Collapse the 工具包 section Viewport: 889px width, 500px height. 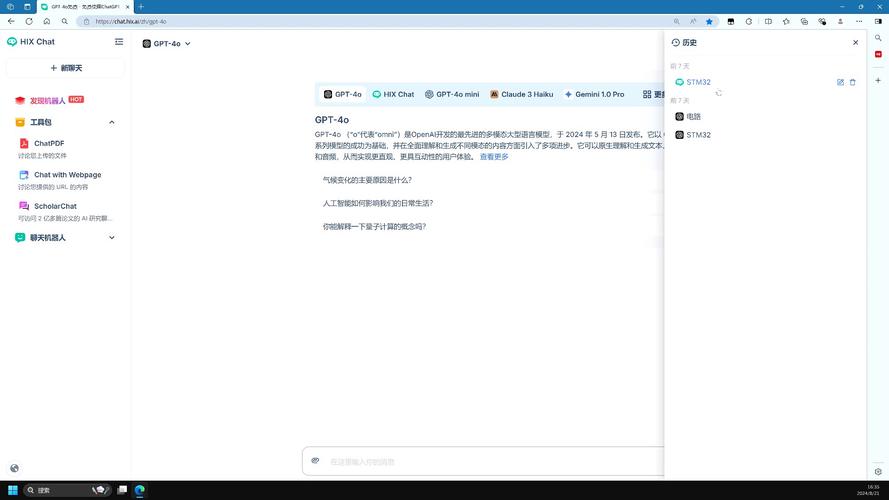[112, 122]
